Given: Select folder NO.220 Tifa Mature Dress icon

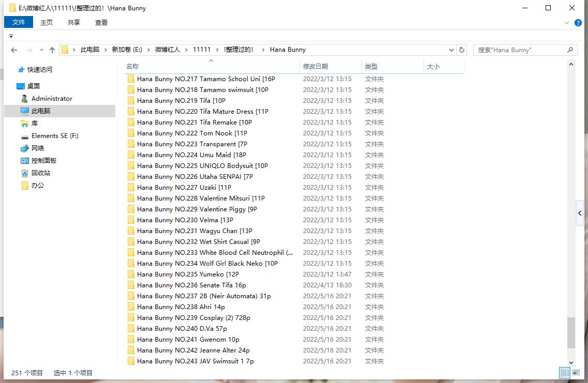Looking at the screenshot, I should tap(131, 111).
